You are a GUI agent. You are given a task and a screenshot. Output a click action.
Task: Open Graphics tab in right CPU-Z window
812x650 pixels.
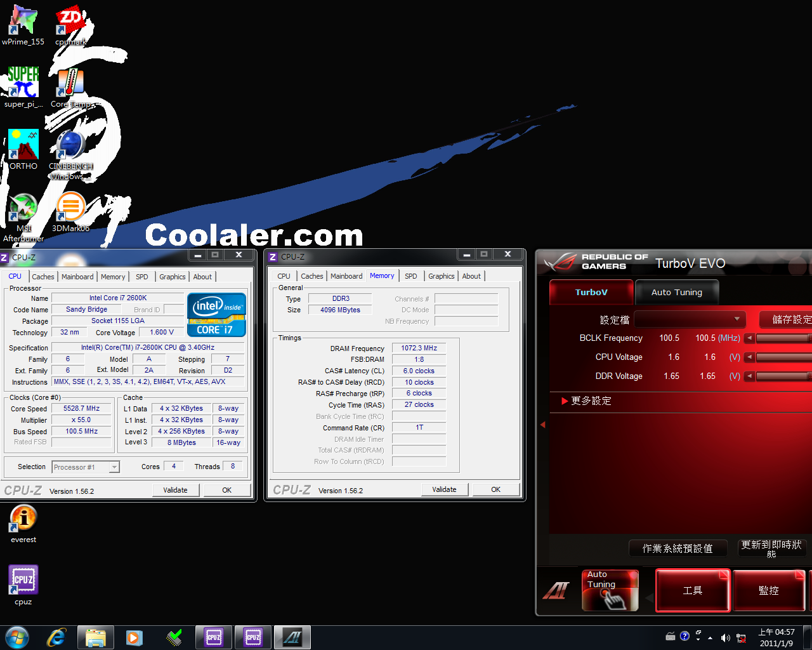442,276
